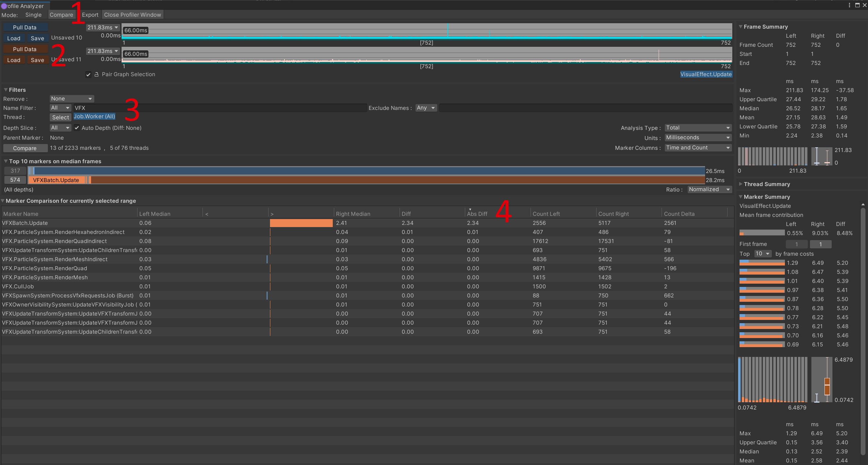Click frame number 317 in top markers
868x465 pixels.
15,171
